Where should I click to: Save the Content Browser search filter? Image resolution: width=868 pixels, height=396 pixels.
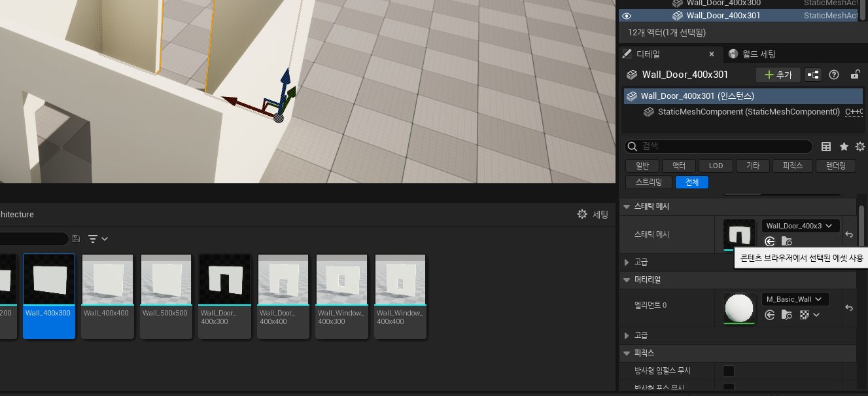pyautogui.click(x=77, y=239)
